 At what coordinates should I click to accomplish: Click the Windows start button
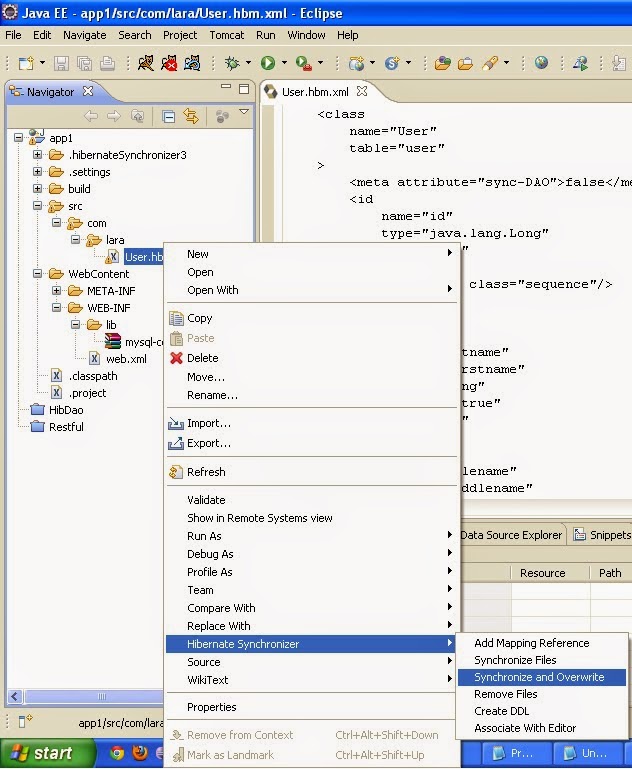[x=47, y=753]
